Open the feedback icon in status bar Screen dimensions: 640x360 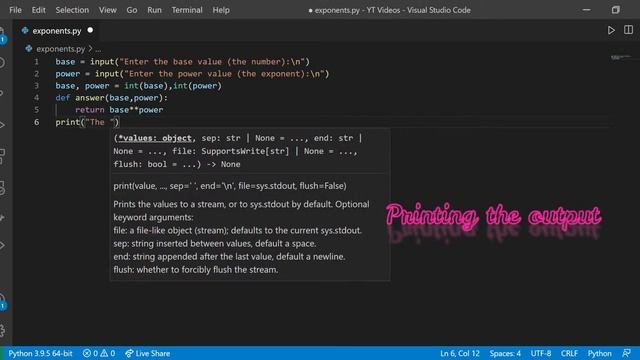pos(627,353)
